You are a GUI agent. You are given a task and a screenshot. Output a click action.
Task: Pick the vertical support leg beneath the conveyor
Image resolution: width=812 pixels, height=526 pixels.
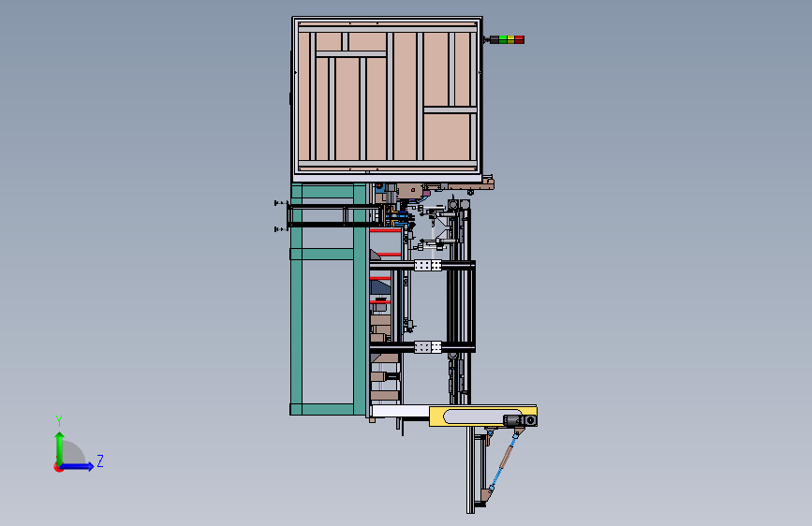pyautogui.click(x=470, y=470)
